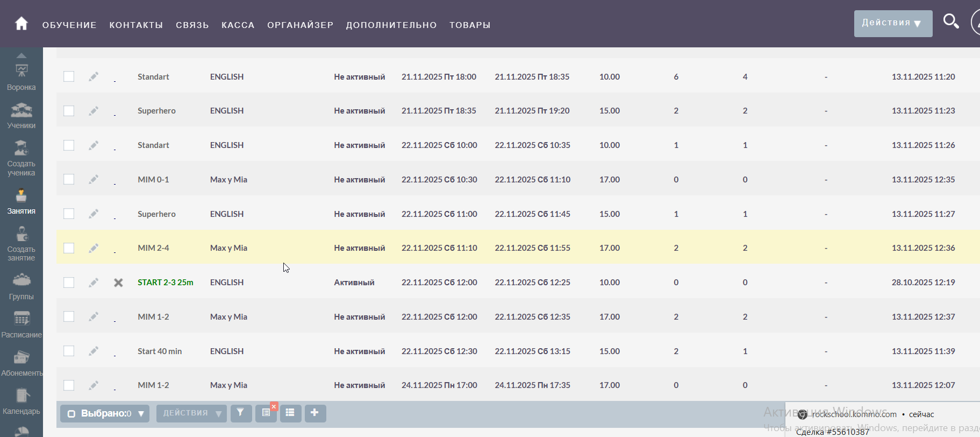980x437 pixels.
Task: Open Занятия in the sidebar
Action: click(x=22, y=201)
